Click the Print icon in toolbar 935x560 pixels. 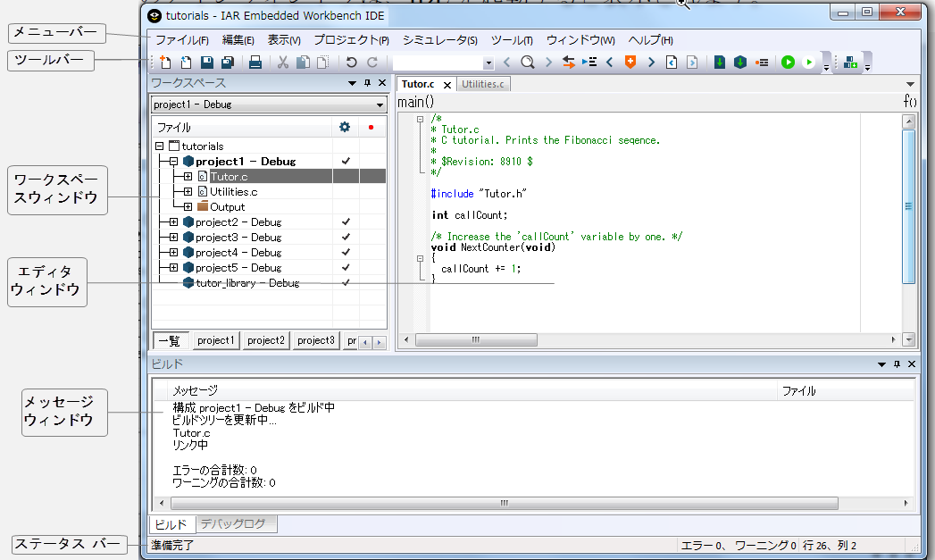pos(255,63)
